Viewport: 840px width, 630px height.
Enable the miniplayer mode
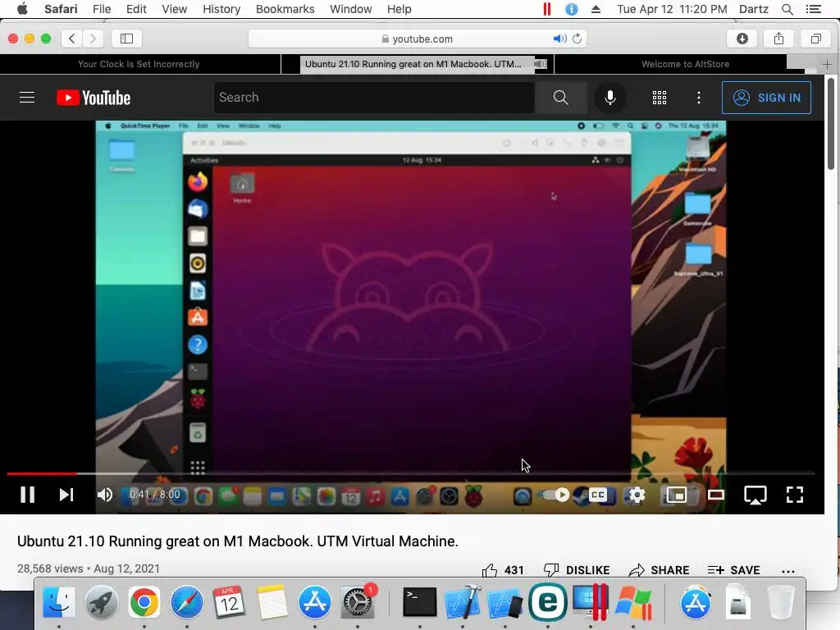(x=676, y=495)
